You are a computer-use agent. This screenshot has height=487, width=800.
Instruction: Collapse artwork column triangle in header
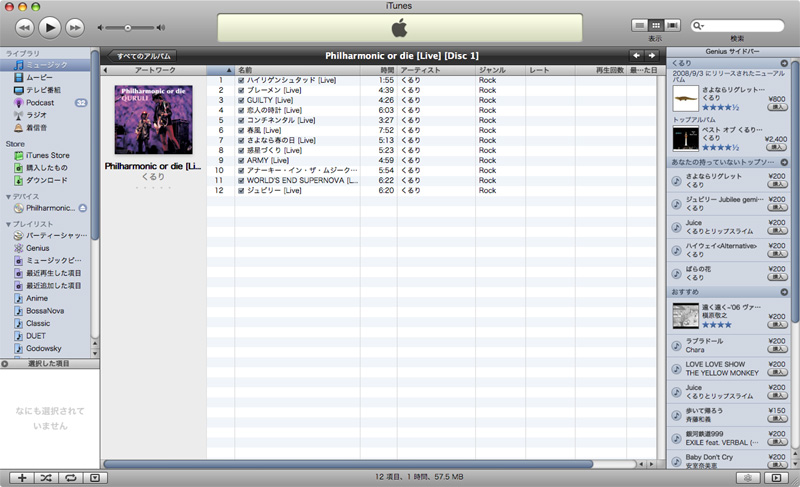[105, 70]
